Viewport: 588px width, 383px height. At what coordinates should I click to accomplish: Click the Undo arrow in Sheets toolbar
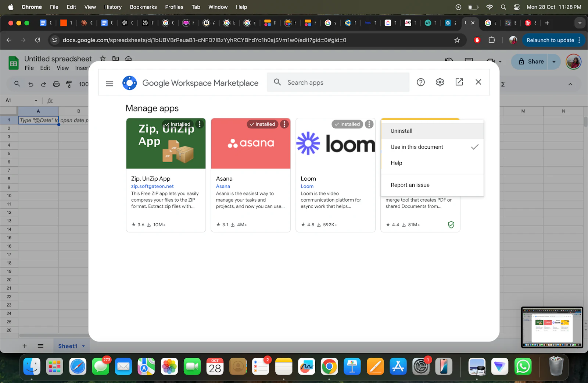click(x=31, y=84)
